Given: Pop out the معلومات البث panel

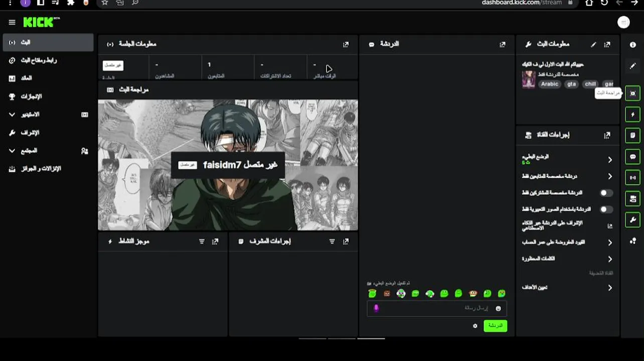Looking at the screenshot, I should point(607,45).
